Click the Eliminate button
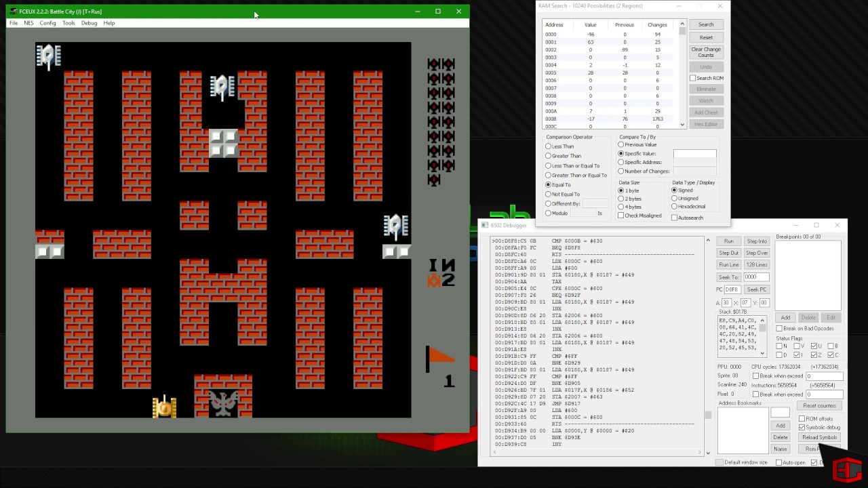This screenshot has height=488, width=868. pos(706,89)
